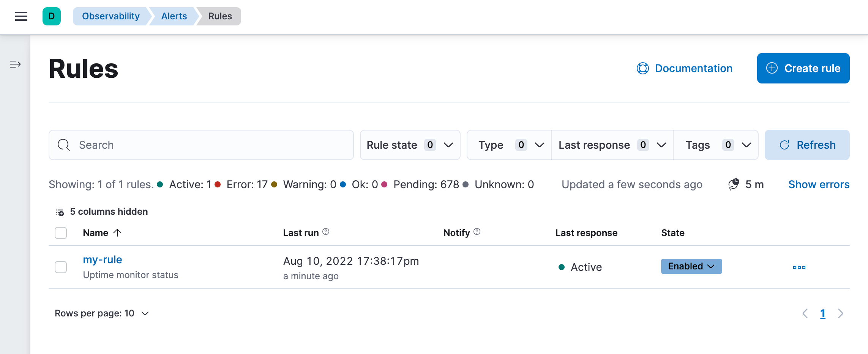868x354 pixels.
Task: Check the select-all rules checkbox
Action: (60, 233)
